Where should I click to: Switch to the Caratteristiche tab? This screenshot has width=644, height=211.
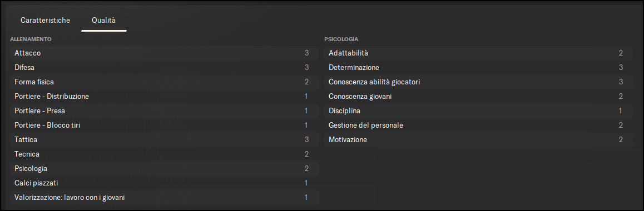tap(45, 20)
